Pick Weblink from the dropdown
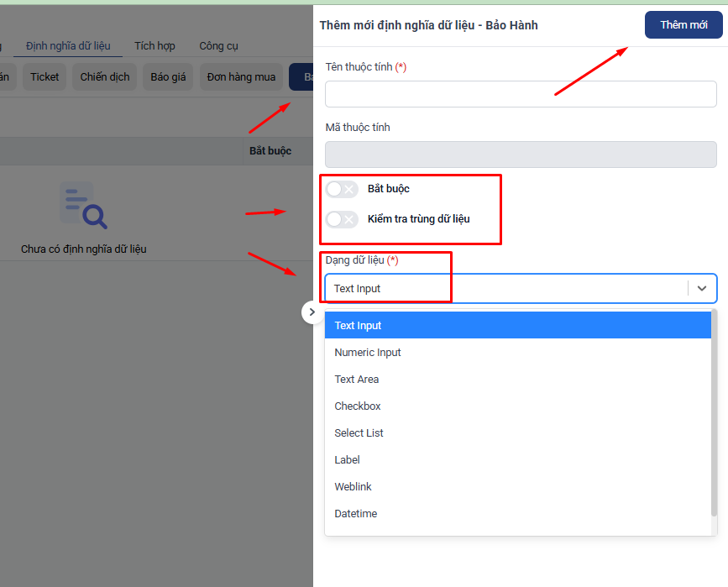This screenshot has height=587, width=728. [354, 487]
